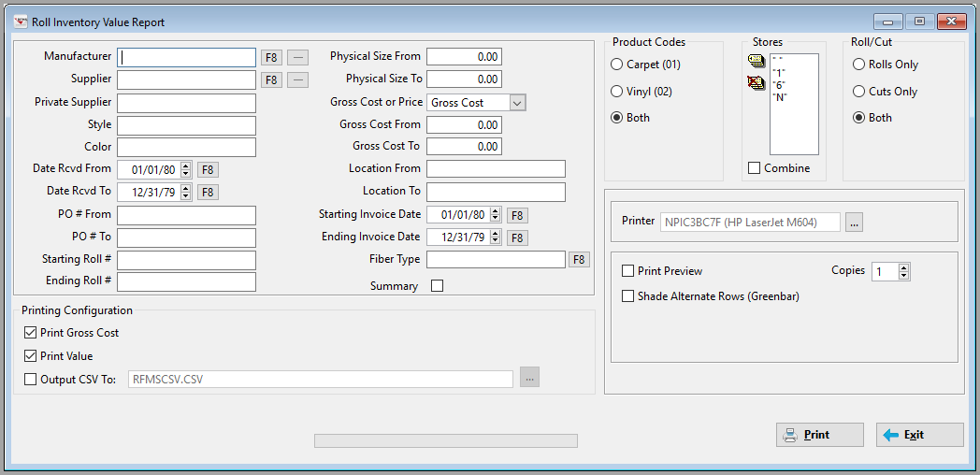
Task: Click the Private Supplier field
Action: pyautogui.click(x=186, y=103)
